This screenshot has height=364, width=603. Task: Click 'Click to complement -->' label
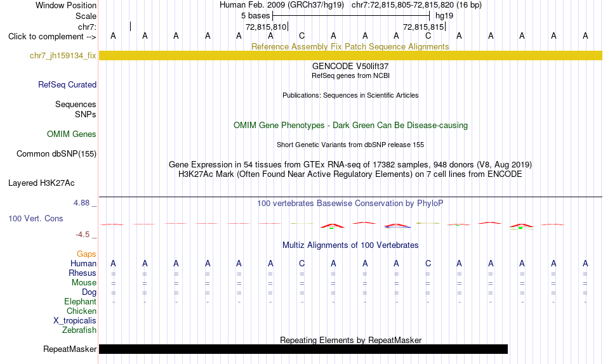52,37
